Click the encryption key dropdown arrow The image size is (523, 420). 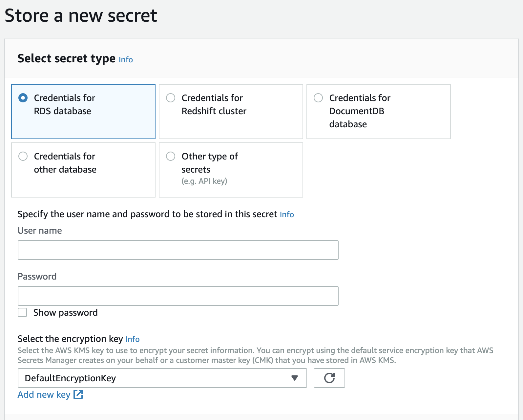pos(295,378)
